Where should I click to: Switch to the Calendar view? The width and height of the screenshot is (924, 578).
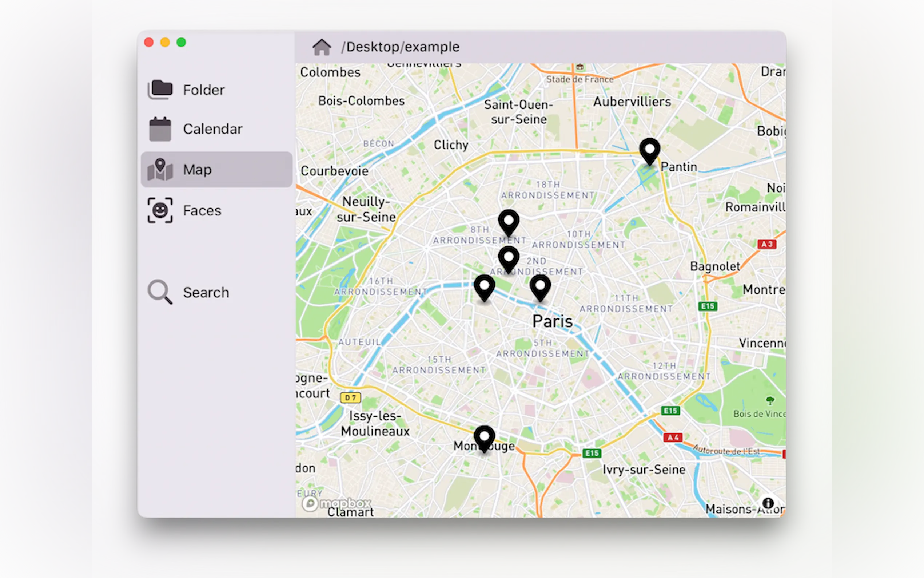tap(216, 129)
